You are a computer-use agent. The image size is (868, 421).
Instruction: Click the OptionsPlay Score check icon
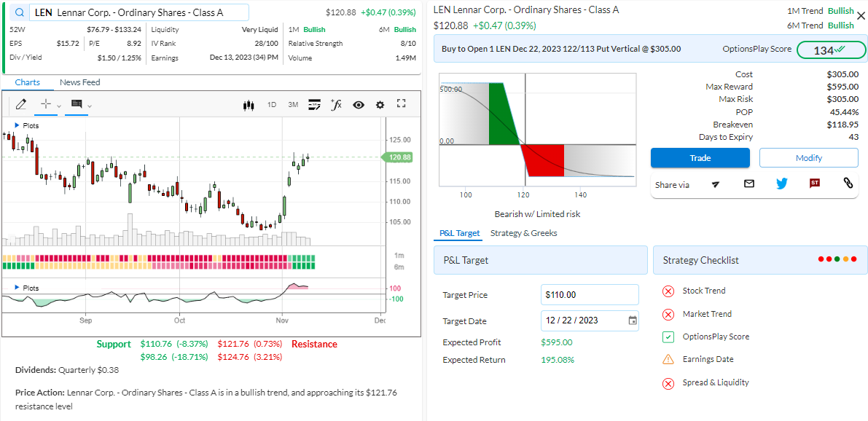click(x=668, y=337)
